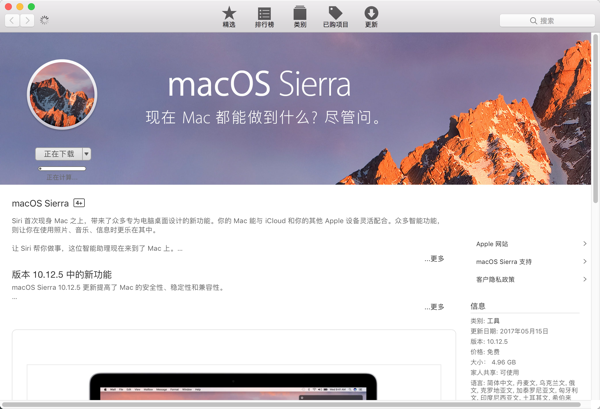This screenshot has height=409, width=600.
Task: Click the search field (搜索)
Action: [x=547, y=21]
